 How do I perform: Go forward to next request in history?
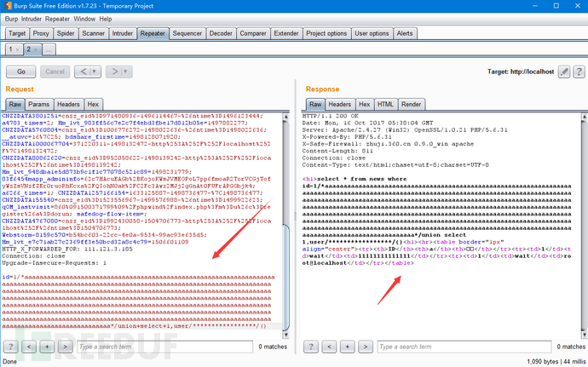tap(115, 72)
